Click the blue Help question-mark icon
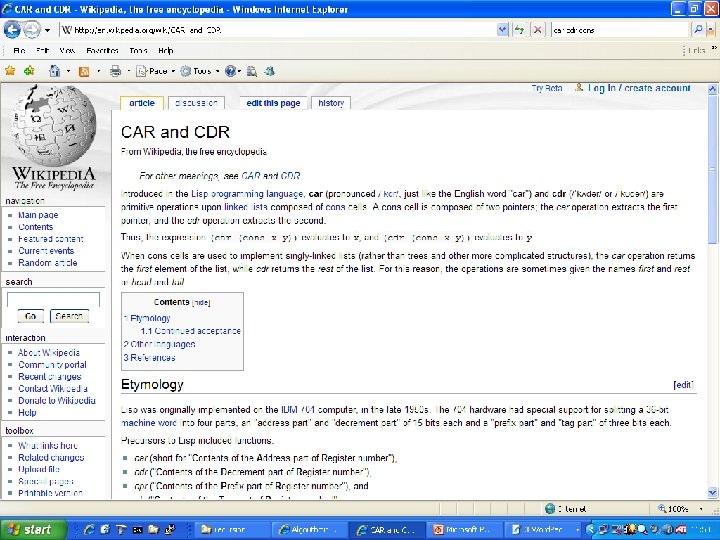The height and width of the screenshot is (540, 720). click(231, 71)
